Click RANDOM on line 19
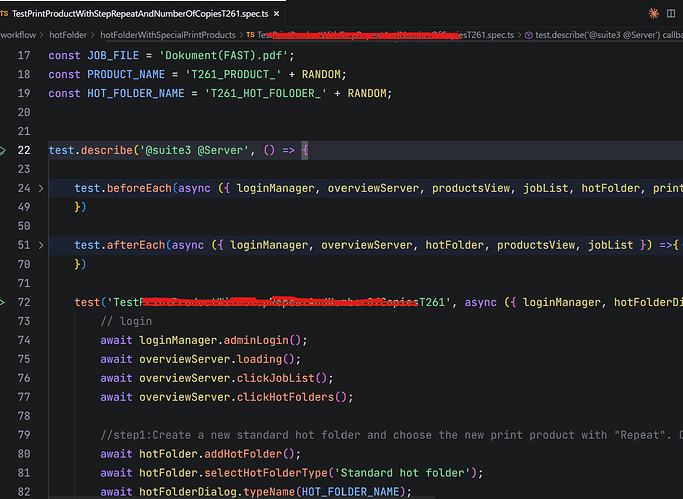 [x=367, y=94]
